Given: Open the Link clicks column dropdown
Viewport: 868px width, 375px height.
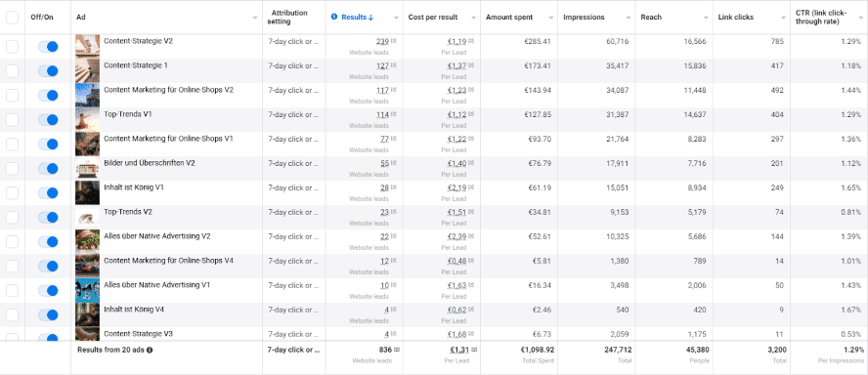Looking at the screenshot, I should click(784, 18).
